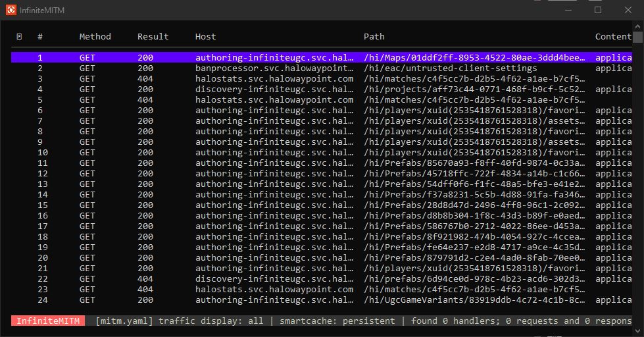
Task: Click the 'traffic display: all' status entry
Action: [211, 321]
